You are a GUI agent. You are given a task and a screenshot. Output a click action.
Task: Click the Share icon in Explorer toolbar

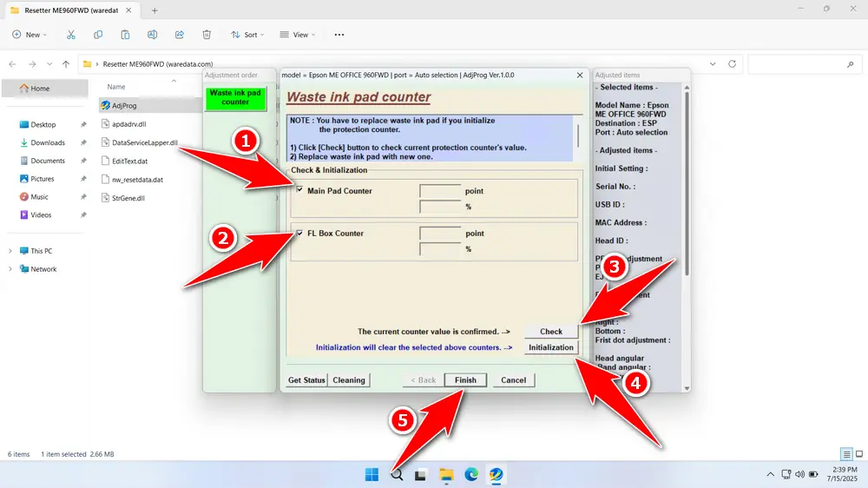(180, 35)
